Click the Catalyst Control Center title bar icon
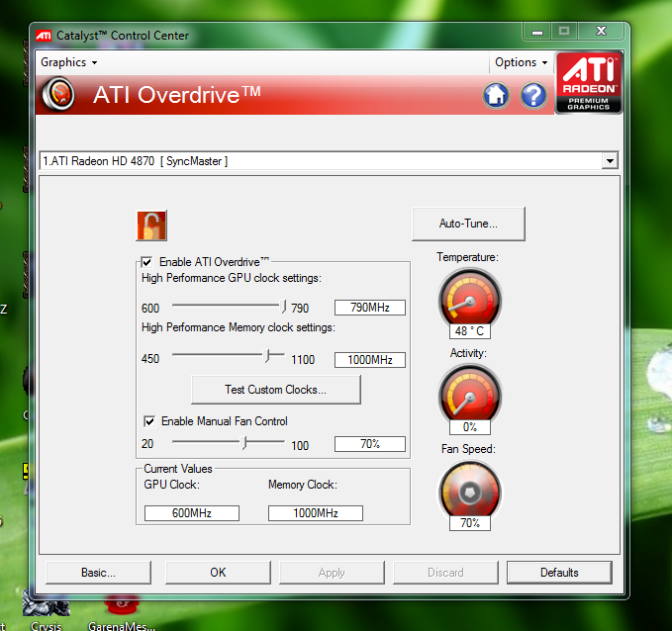 point(44,36)
